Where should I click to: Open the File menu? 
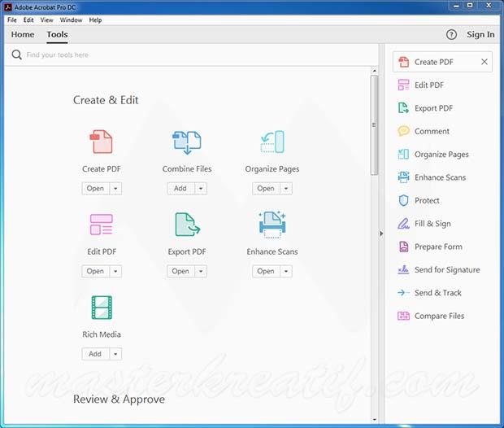12,20
